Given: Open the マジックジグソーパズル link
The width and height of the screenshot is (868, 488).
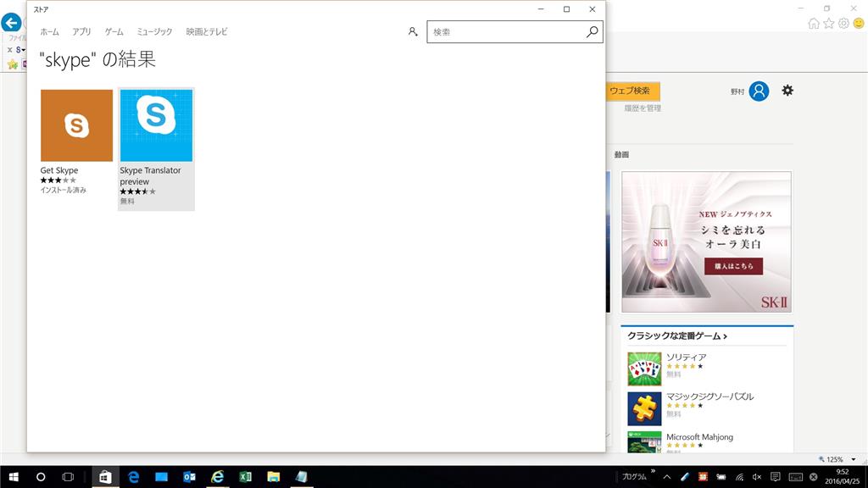Looking at the screenshot, I should click(709, 396).
